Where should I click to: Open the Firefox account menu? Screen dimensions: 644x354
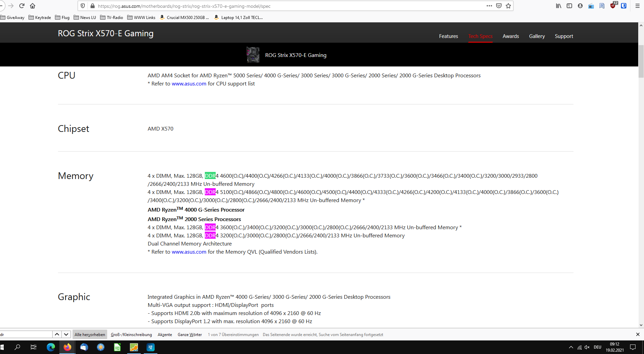click(x=580, y=6)
